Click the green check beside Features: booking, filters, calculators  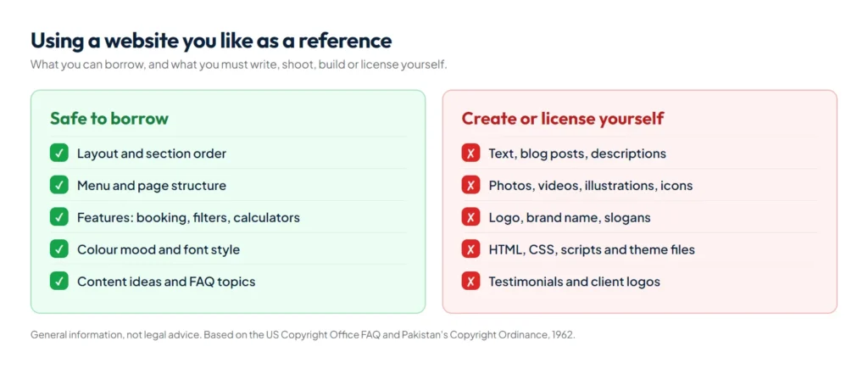pyautogui.click(x=58, y=217)
